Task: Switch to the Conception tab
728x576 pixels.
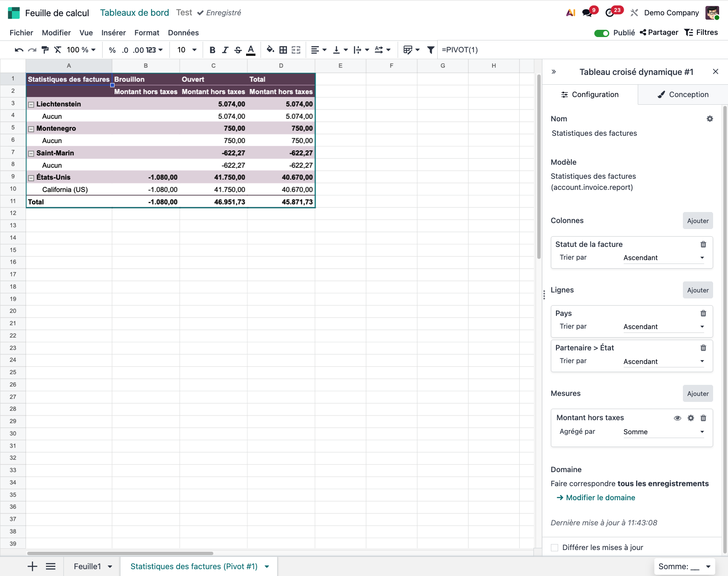Action: [x=683, y=95]
